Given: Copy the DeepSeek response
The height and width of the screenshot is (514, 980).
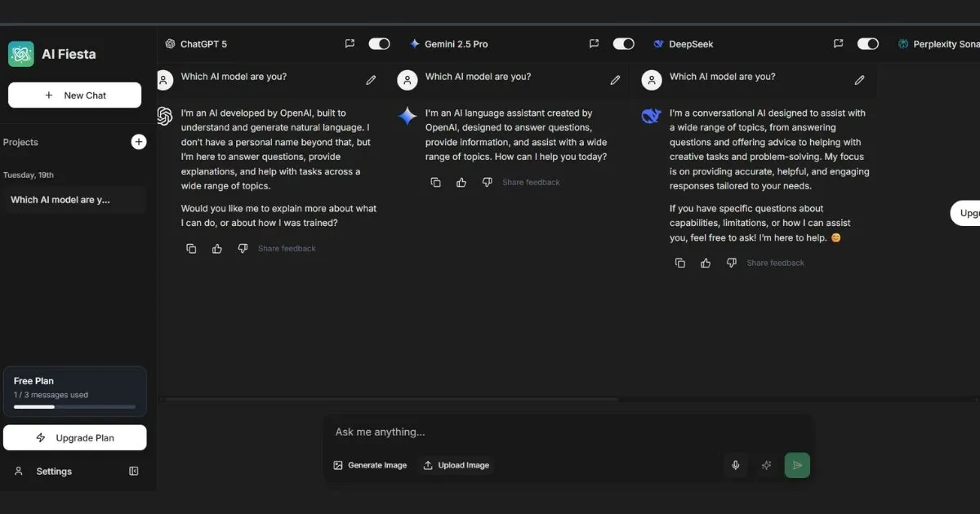Looking at the screenshot, I should pos(679,263).
